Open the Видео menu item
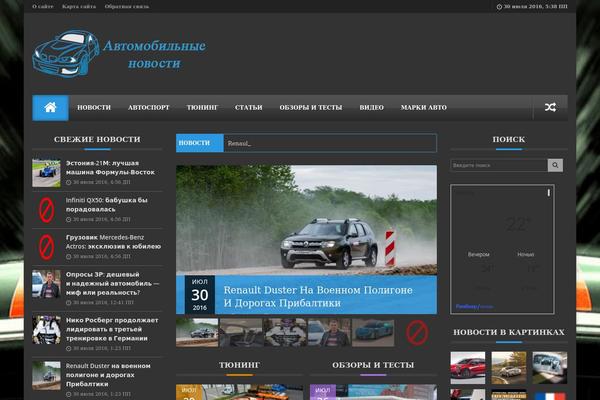Image resolution: width=600 pixels, height=400 pixels. pyautogui.click(x=371, y=108)
